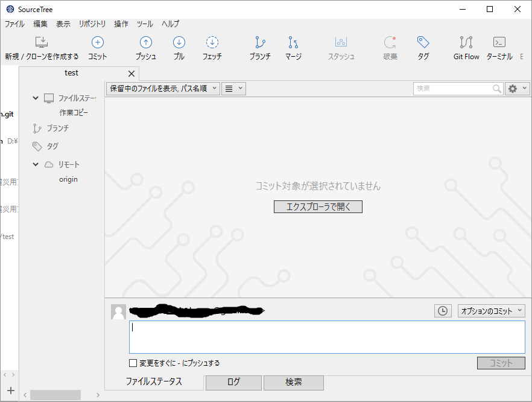This screenshot has height=402, width=532.
Task: Click the commit message text area
Action: [327, 337]
